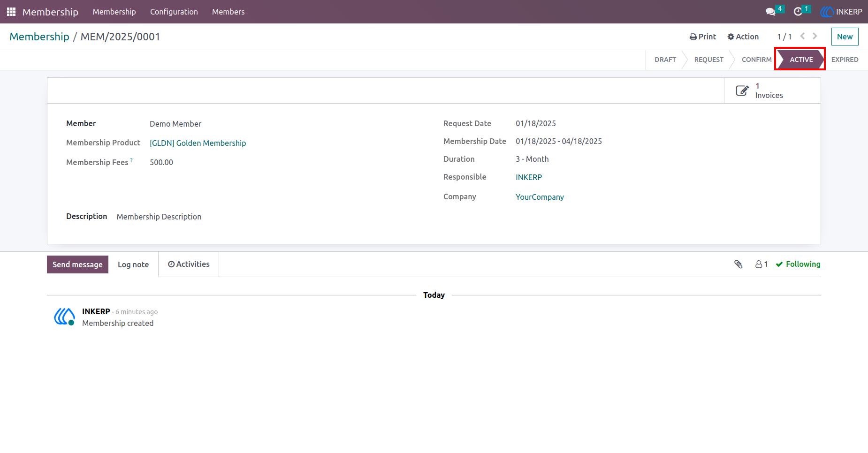Open the YourCompany link
The width and height of the screenshot is (868, 453).
click(540, 197)
